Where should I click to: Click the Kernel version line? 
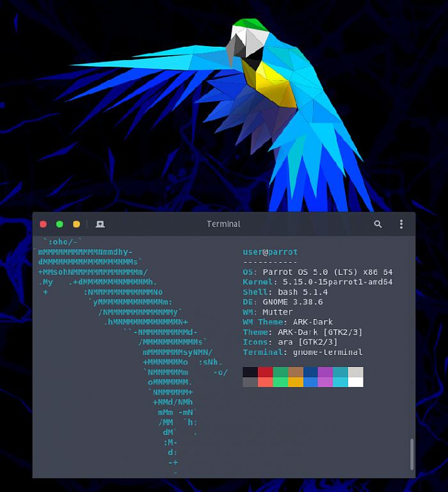click(317, 282)
